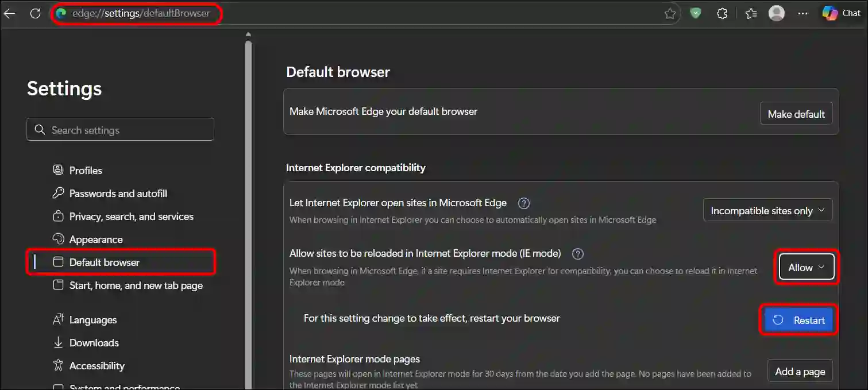This screenshot has width=868, height=390.
Task: Select Appearance in the settings sidebar
Action: [x=95, y=239]
